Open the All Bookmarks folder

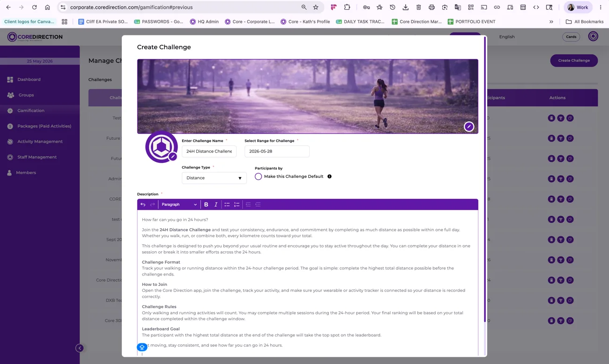click(x=584, y=22)
